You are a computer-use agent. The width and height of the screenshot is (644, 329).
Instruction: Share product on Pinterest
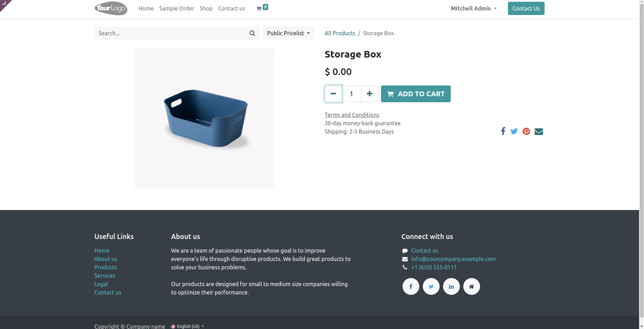tap(526, 132)
